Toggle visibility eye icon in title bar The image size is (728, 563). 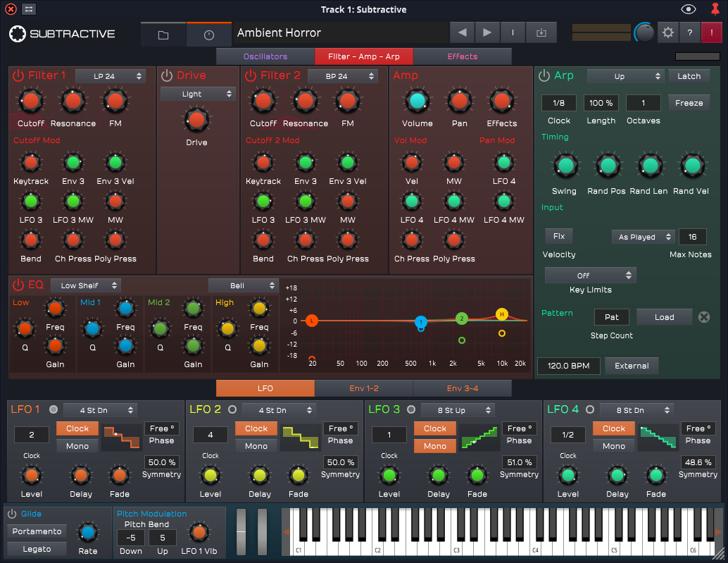click(688, 9)
